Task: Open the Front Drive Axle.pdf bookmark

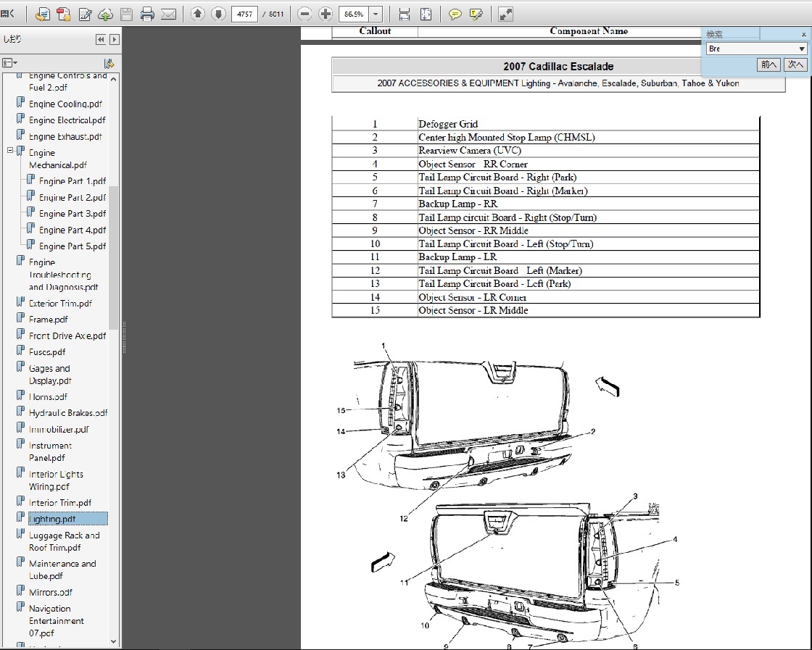Action: [x=67, y=336]
